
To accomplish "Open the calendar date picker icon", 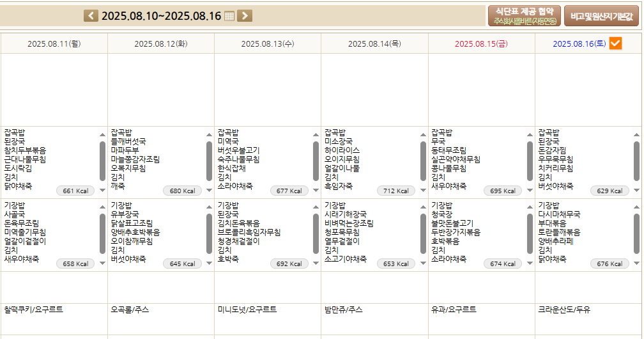I will tap(229, 16).
